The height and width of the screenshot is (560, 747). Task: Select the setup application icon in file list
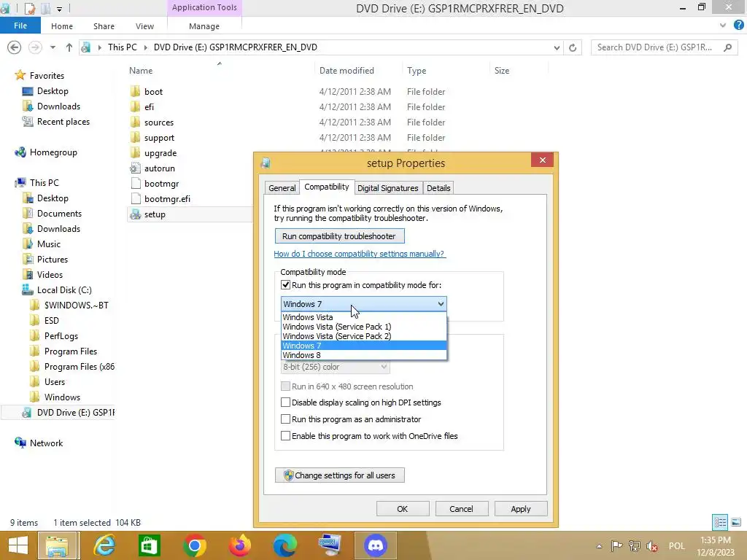(135, 214)
